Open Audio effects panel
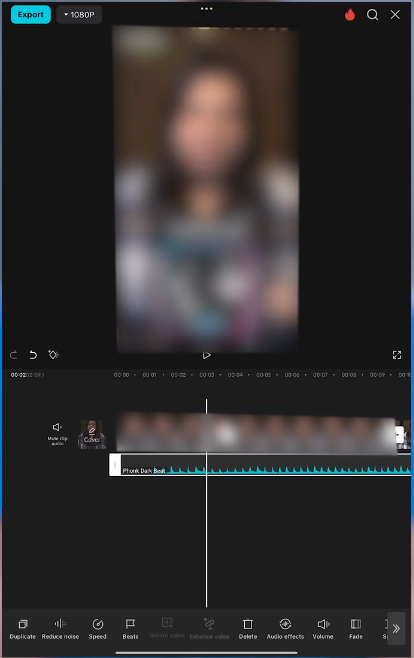 point(285,629)
